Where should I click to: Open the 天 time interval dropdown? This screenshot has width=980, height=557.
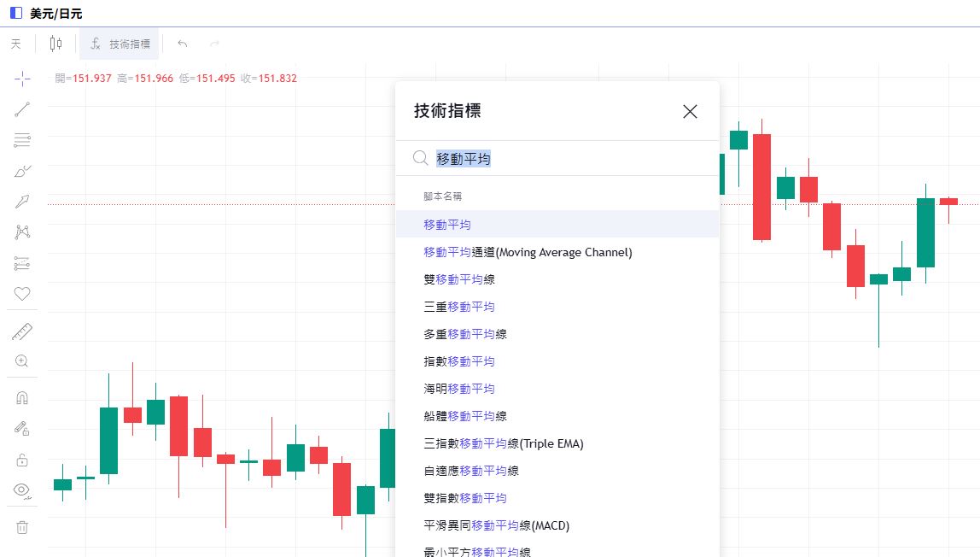click(15, 44)
